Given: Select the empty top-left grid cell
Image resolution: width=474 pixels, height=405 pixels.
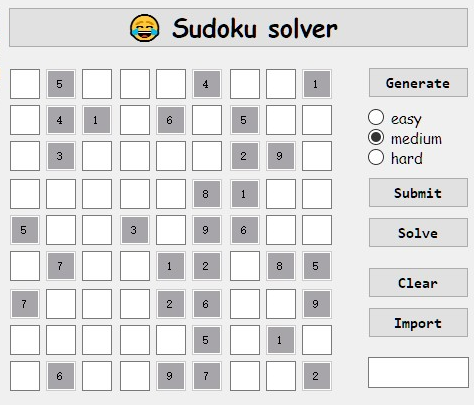Looking at the screenshot, I should coord(25,84).
